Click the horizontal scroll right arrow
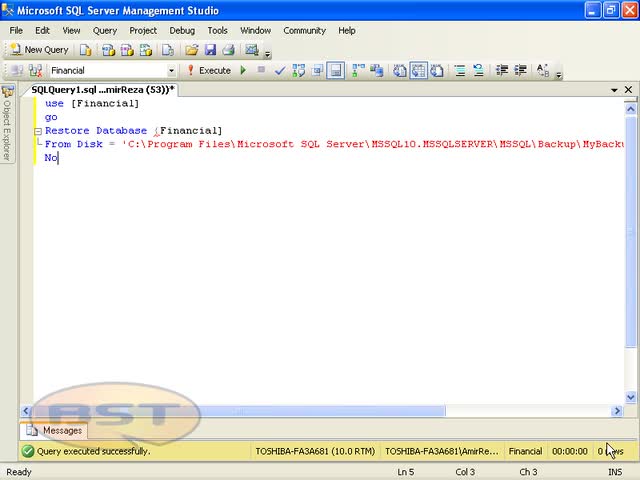 pos(617,411)
